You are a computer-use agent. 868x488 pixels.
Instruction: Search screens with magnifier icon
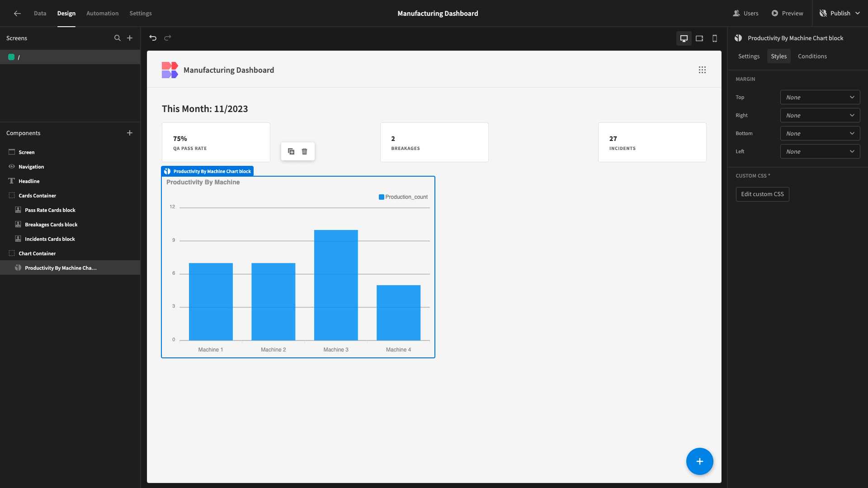(118, 38)
